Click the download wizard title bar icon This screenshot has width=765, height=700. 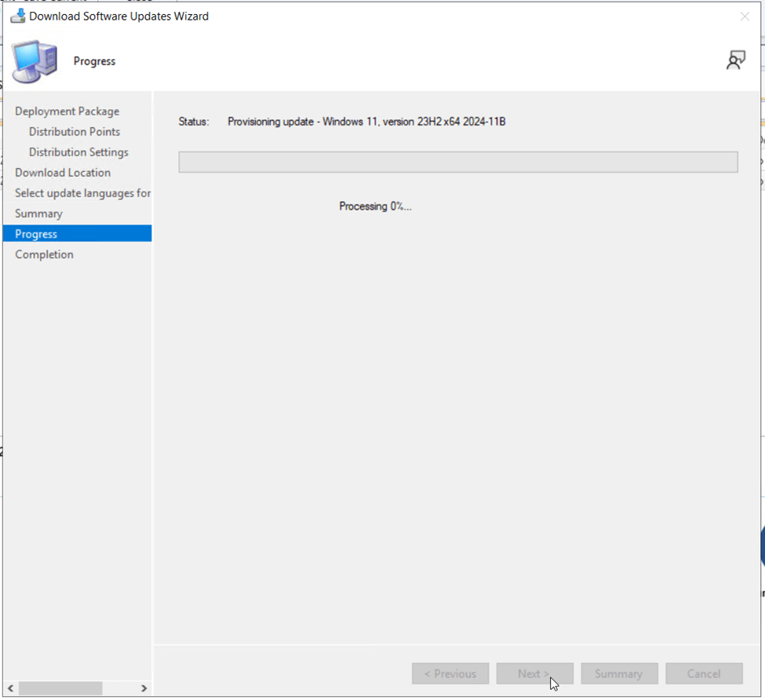coord(17,16)
